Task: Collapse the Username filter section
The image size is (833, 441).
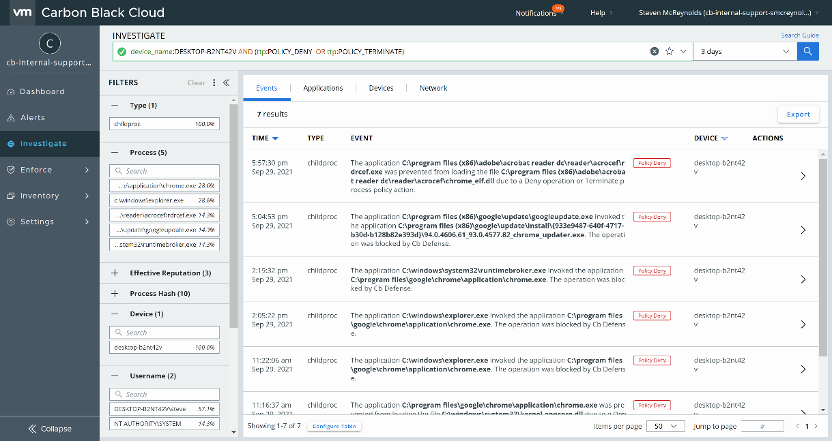Action: click(x=115, y=376)
